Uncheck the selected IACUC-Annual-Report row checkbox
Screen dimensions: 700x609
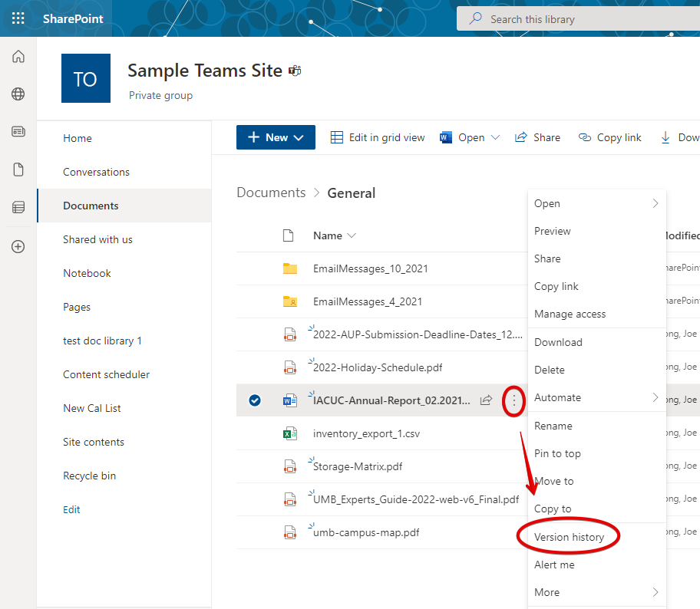pos(255,400)
